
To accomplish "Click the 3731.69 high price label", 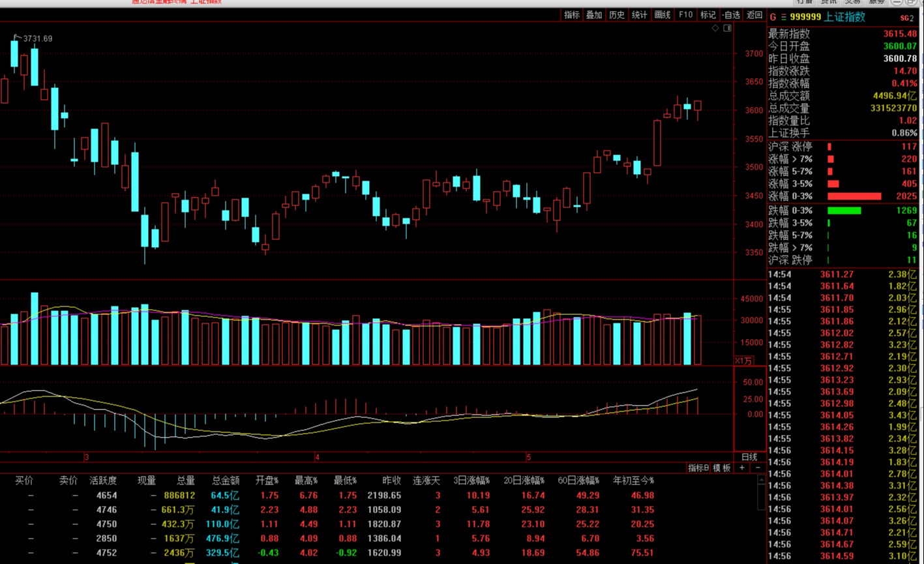I will coord(38,38).
